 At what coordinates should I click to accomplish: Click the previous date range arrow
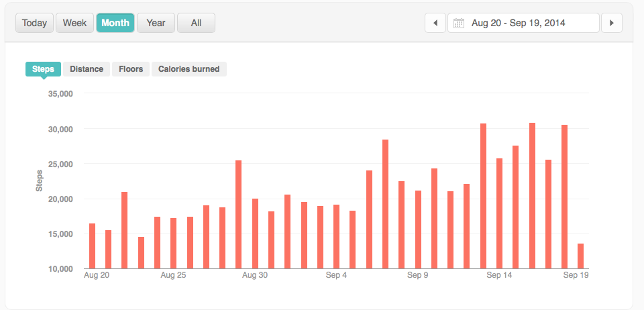[x=435, y=23]
